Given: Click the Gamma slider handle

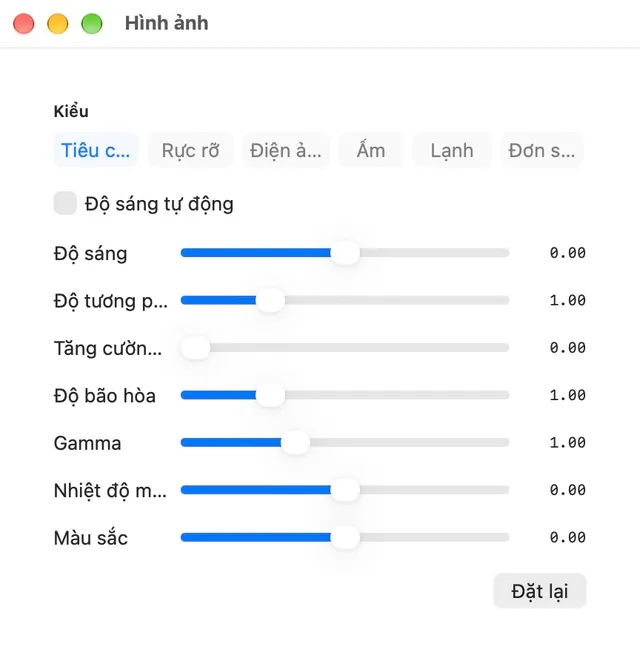Looking at the screenshot, I should tap(296, 443).
